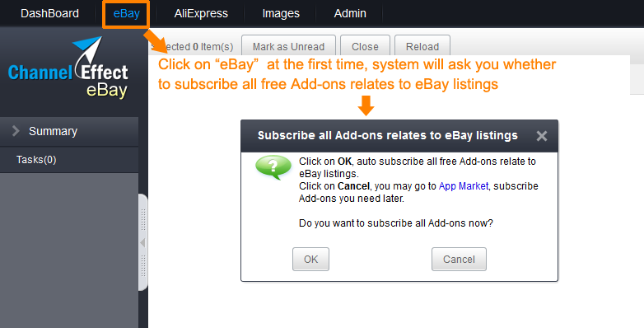
Task: Select the eBay tab
Action: [x=127, y=13]
